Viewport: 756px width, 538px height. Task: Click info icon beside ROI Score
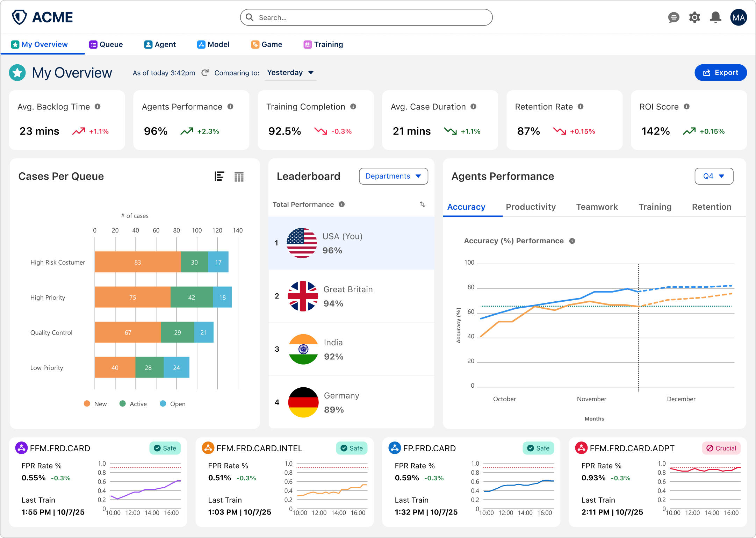[686, 107]
